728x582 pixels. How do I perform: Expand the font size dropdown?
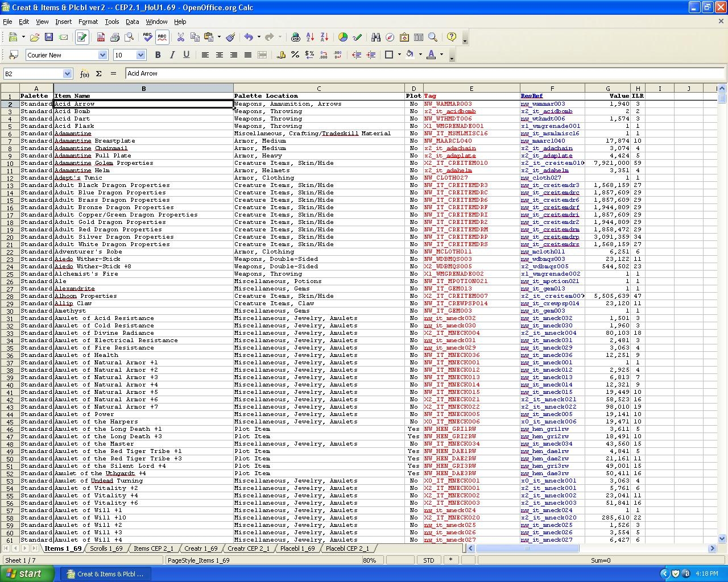140,55
